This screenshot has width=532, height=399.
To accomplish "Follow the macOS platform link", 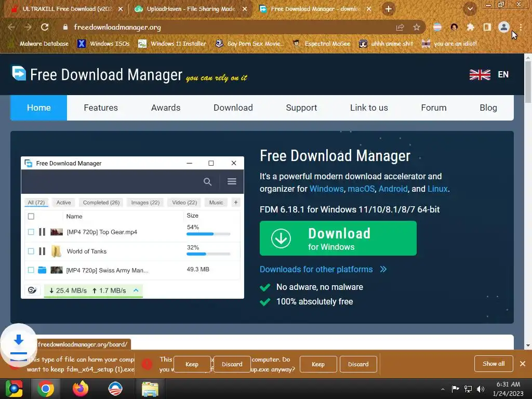I will pos(361,189).
